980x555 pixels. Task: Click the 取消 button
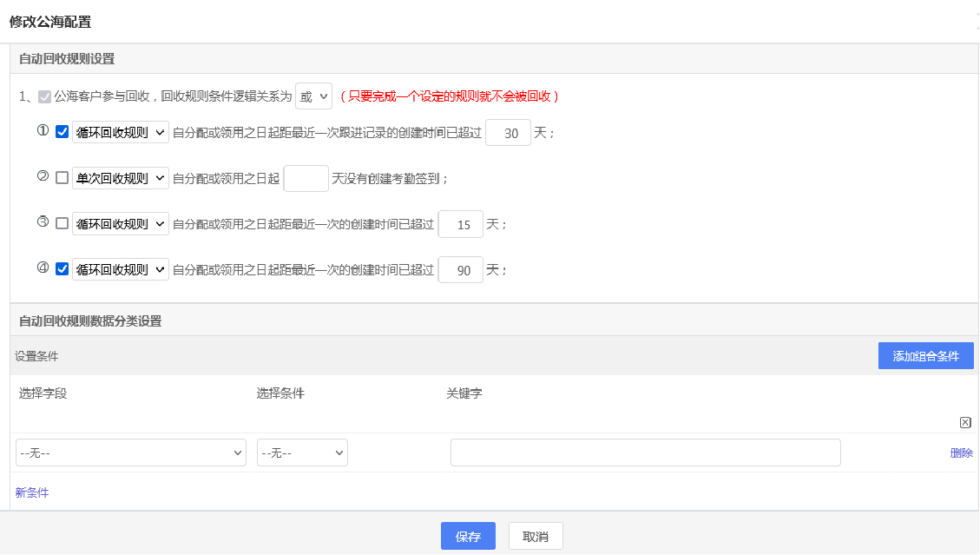(x=536, y=536)
